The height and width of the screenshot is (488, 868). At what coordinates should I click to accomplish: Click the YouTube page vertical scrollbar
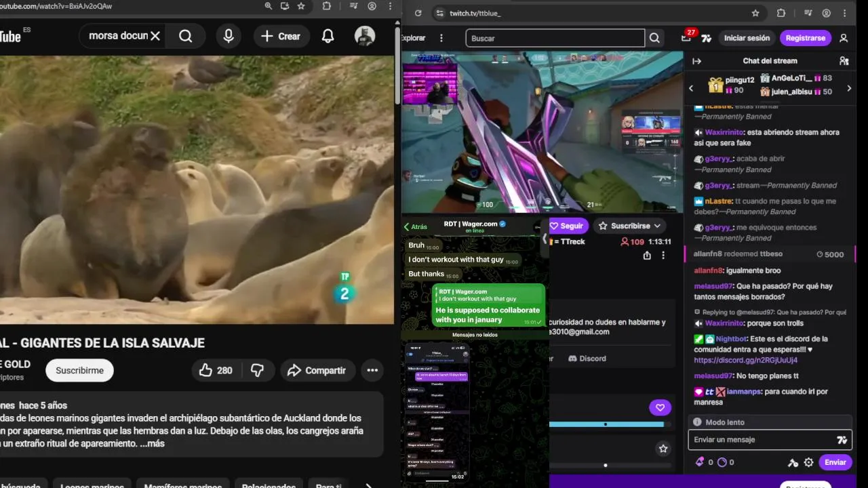(x=397, y=64)
